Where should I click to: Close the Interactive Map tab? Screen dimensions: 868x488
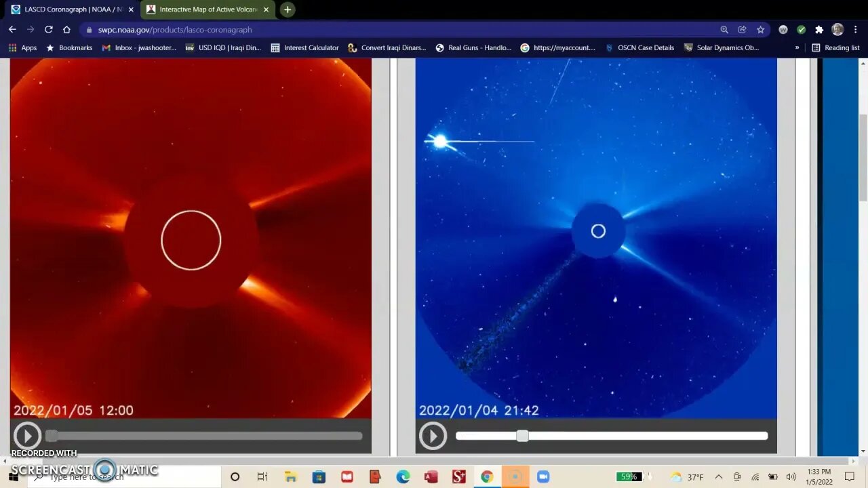coord(266,9)
